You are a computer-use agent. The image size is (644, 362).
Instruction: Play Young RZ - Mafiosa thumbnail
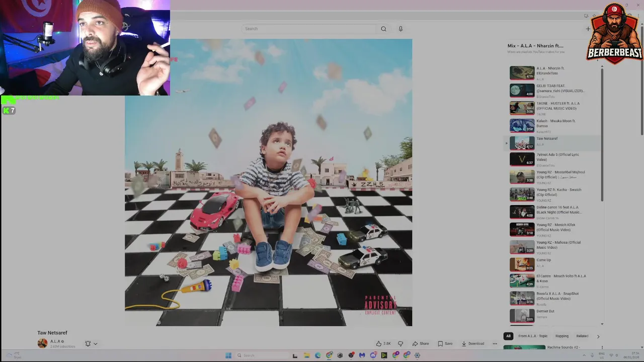(x=522, y=247)
